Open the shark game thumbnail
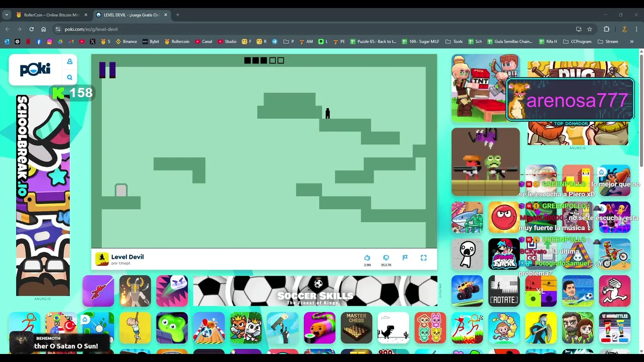This screenshot has height=362, width=644. pos(467,217)
